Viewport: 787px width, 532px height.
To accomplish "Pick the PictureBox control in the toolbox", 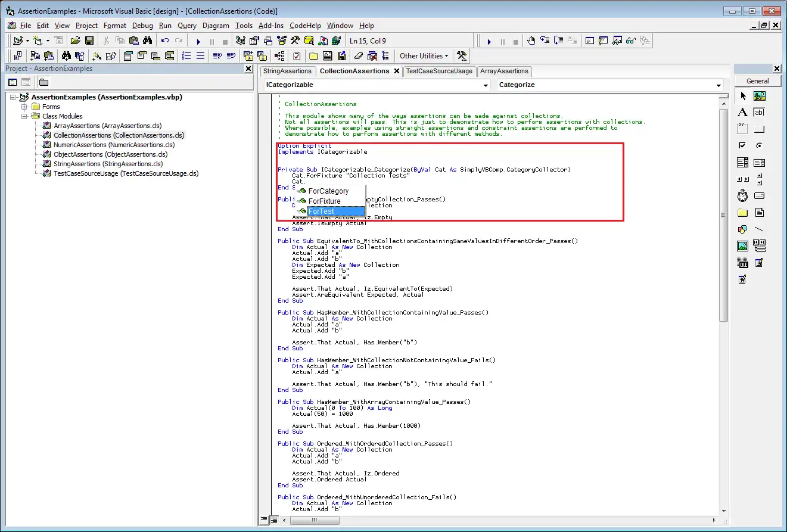I will pyautogui.click(x=759, y=96).
